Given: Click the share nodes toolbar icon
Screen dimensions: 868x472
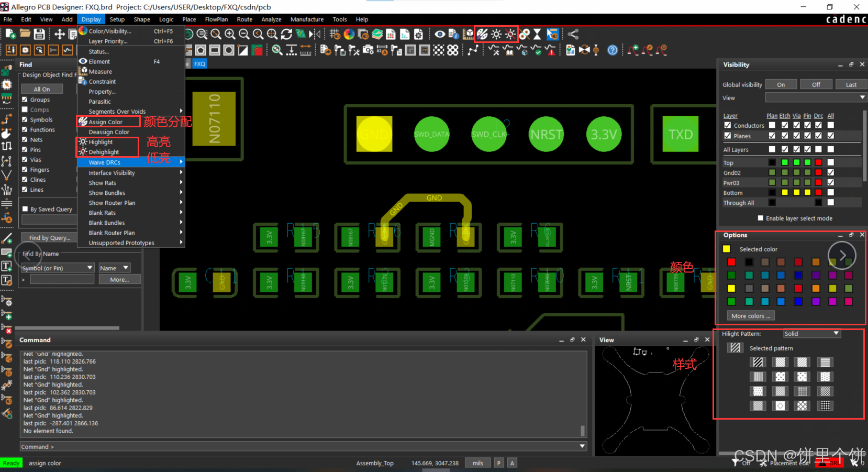Looking at the screenshot, I should pos(573,34).
